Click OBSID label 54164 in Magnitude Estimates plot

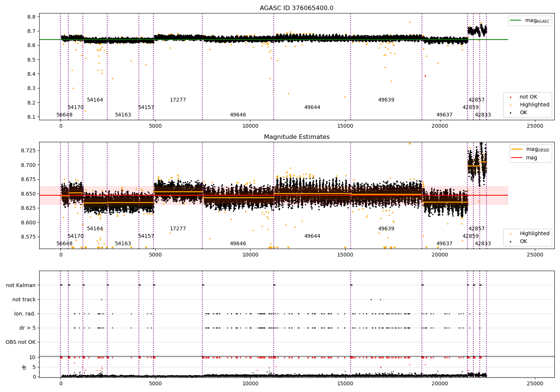tap(95, 229)
